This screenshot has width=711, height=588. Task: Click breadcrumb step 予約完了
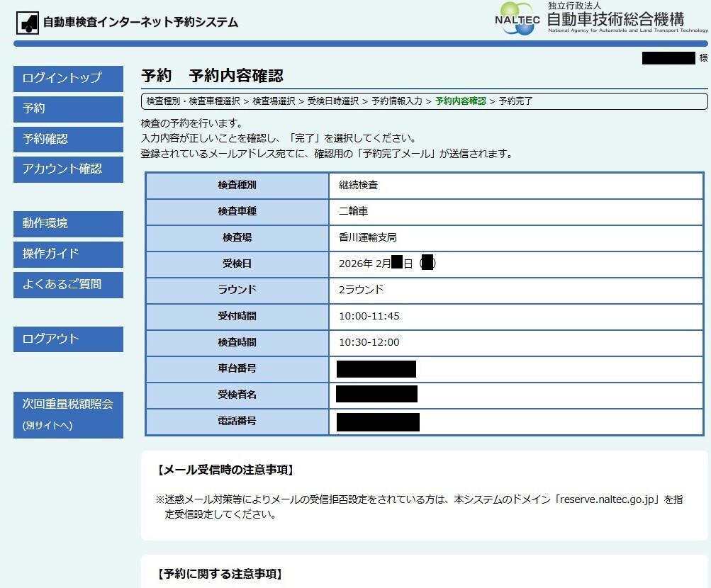tap(516, 101)
